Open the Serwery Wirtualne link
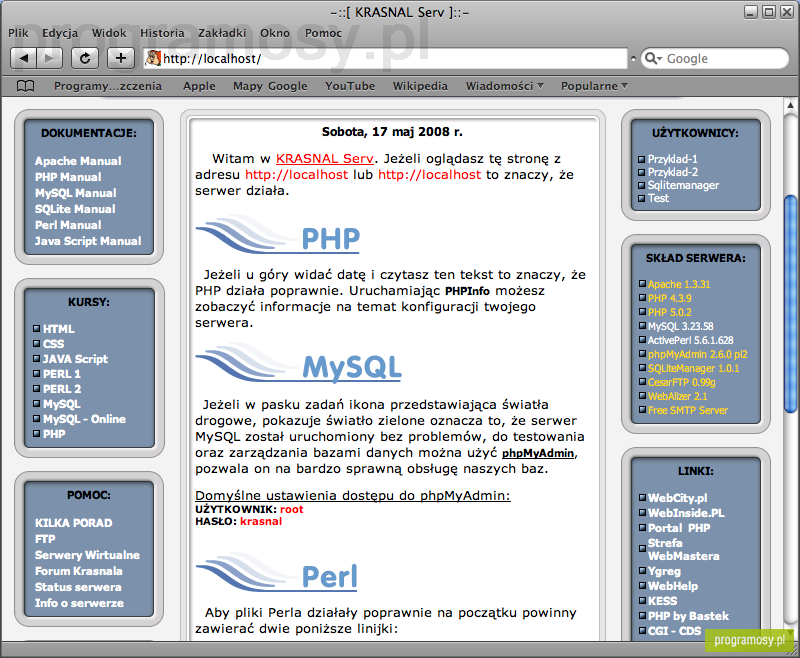The height and width of the screenshot is (658, 800). tap(87, 555)
